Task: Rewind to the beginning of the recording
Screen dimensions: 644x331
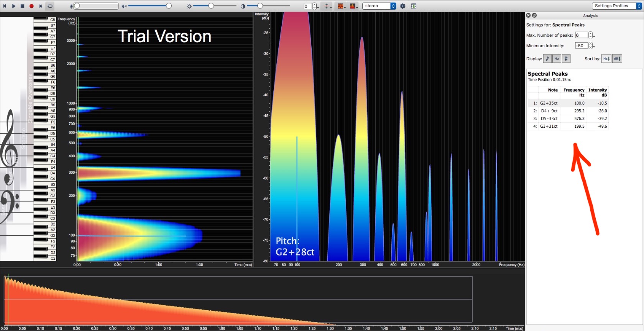Action: (x=5, y=6)
